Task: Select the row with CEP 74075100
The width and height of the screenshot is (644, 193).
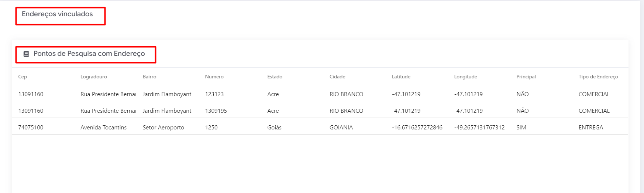Action: [x=31, y=127]
